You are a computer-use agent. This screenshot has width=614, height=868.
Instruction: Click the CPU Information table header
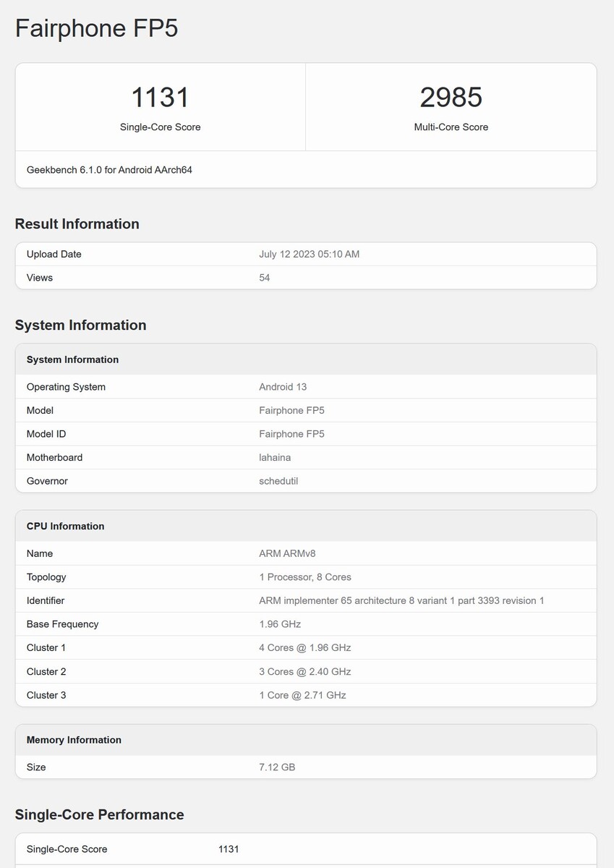[x=66, y=527]
